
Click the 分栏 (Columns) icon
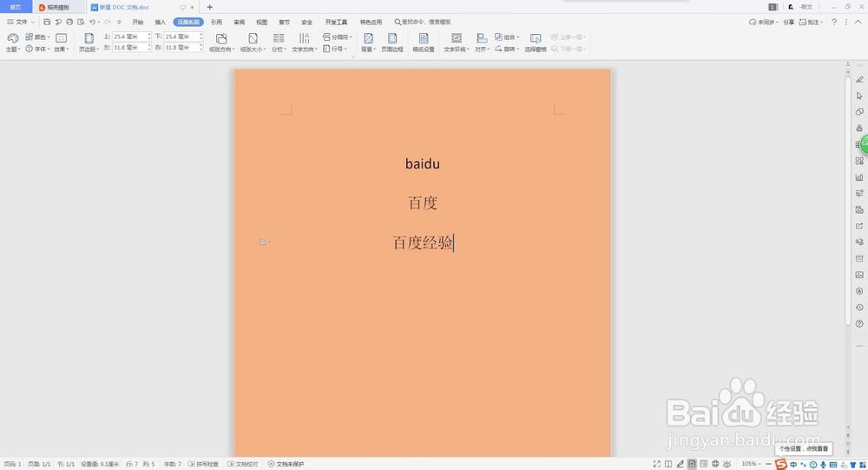(279, 38)
